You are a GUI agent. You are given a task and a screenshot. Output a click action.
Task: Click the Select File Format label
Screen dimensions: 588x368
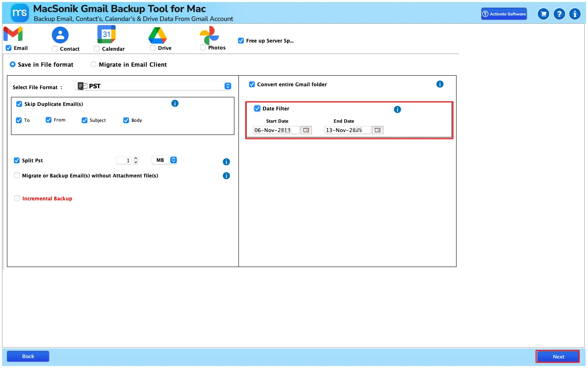pyautogui.click(x=38, y=88)
